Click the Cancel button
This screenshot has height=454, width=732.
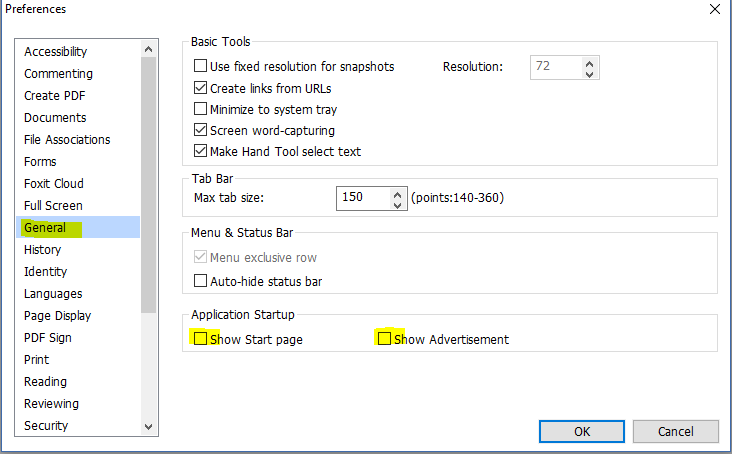676,431
